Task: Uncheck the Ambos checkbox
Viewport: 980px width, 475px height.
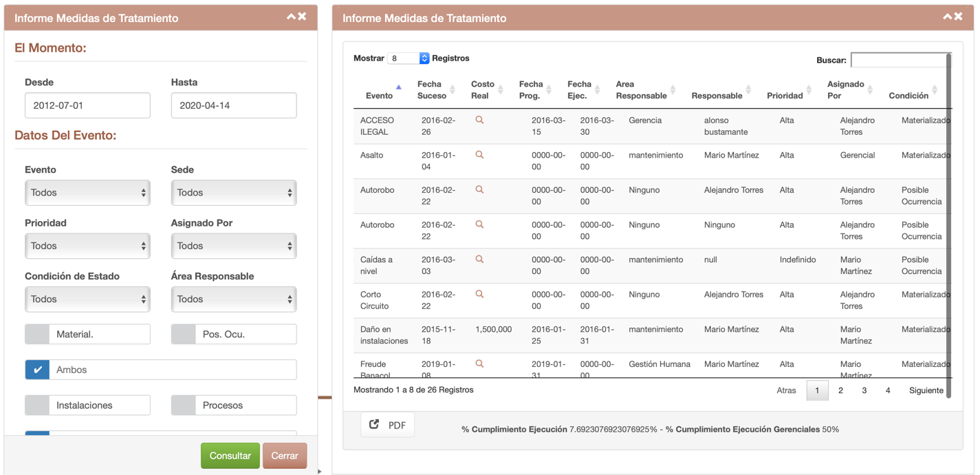Action: coord(37,370)
